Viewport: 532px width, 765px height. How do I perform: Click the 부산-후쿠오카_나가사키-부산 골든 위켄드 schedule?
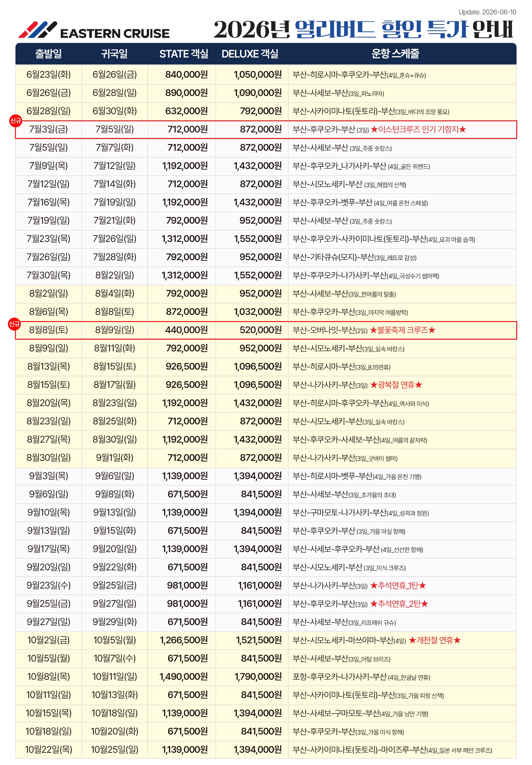point(361,166)
